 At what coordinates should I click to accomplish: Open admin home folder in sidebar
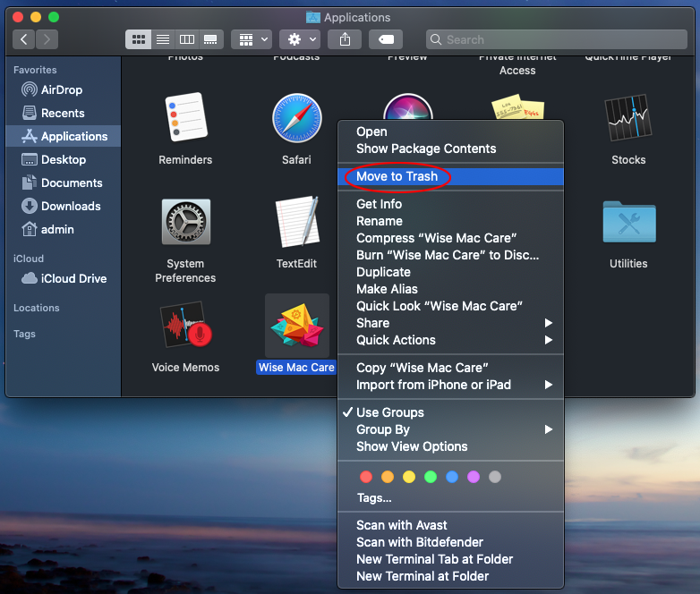pyautogui.click(x=64, y=229)
